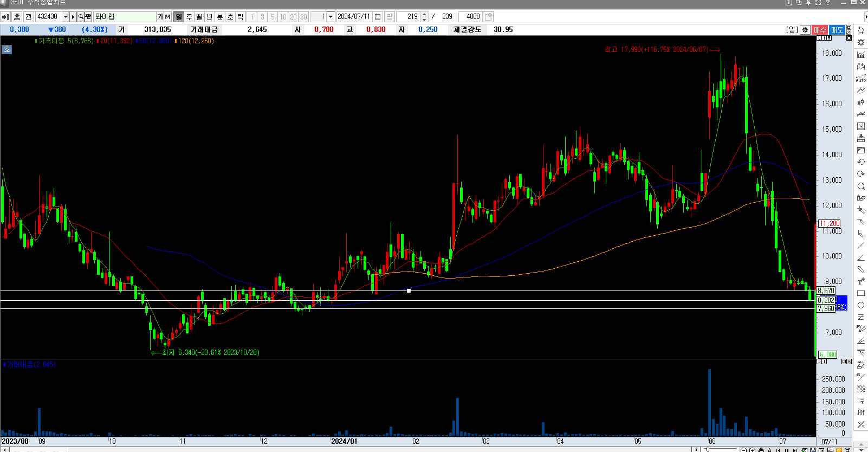
Task: Close the volume panel with X button
Action: [849, 361]
